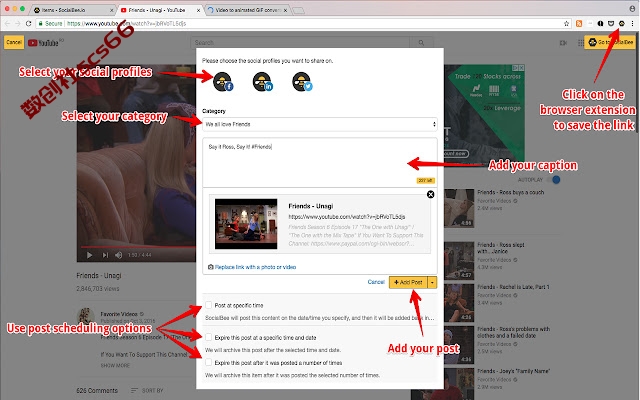Click the video progress bar in the player

(x=136, y=247)
